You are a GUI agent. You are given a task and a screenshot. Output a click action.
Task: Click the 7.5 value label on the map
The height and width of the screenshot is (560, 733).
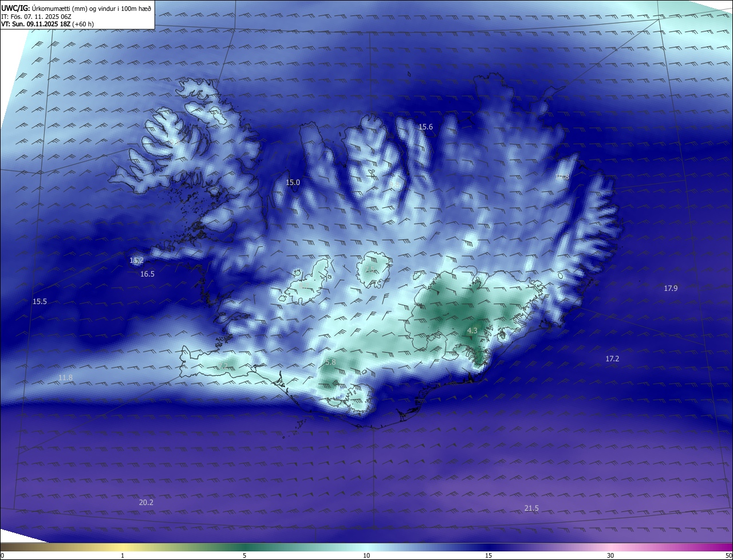369,270
